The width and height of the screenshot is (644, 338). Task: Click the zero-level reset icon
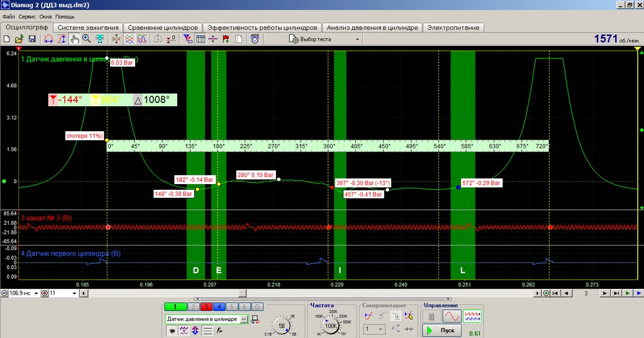pyautogui.click(x=171, y=39)
